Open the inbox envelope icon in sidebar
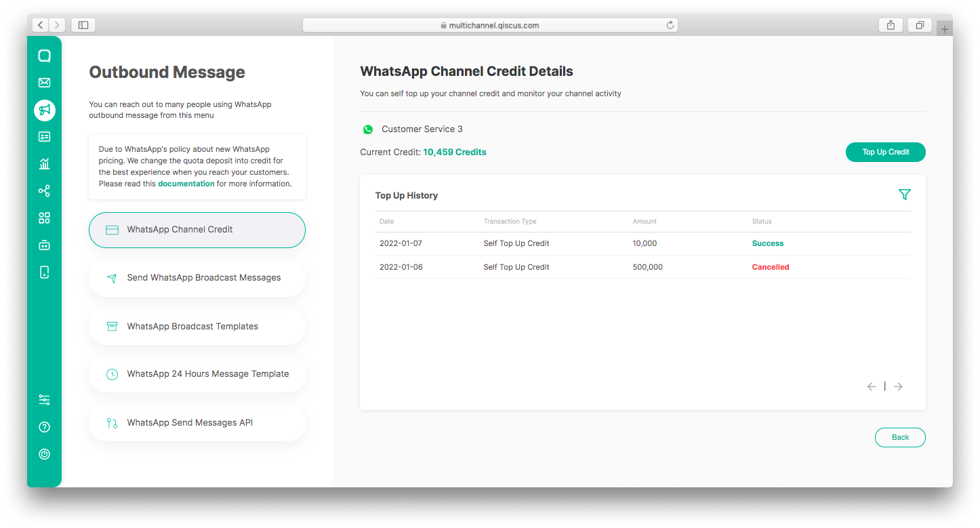Screen dimensions: 980x528 pos(44,83)
